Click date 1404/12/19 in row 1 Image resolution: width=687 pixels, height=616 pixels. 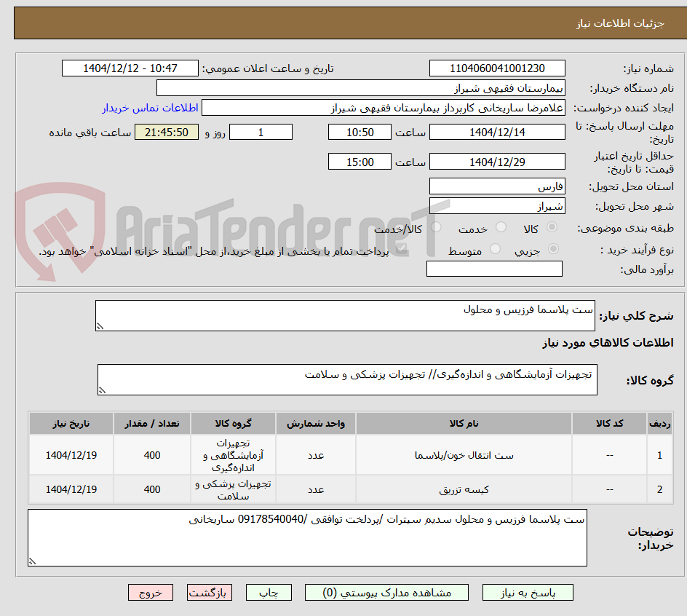71,456
